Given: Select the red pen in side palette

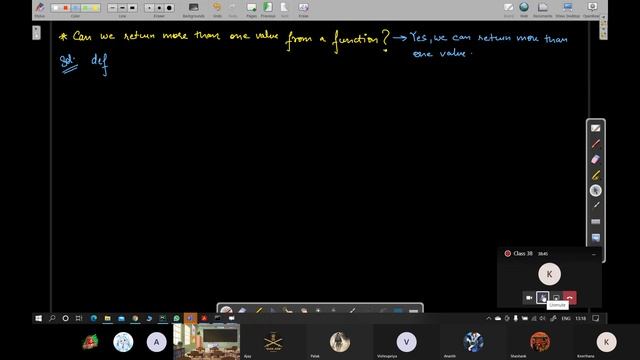Looking at the screenshot, I should (x=596, y=144).
